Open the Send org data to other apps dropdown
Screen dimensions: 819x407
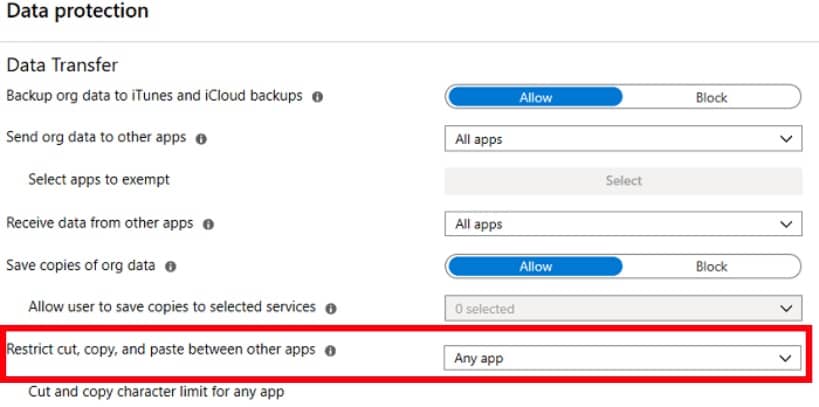pyautogui.click(x=622, y=139)
